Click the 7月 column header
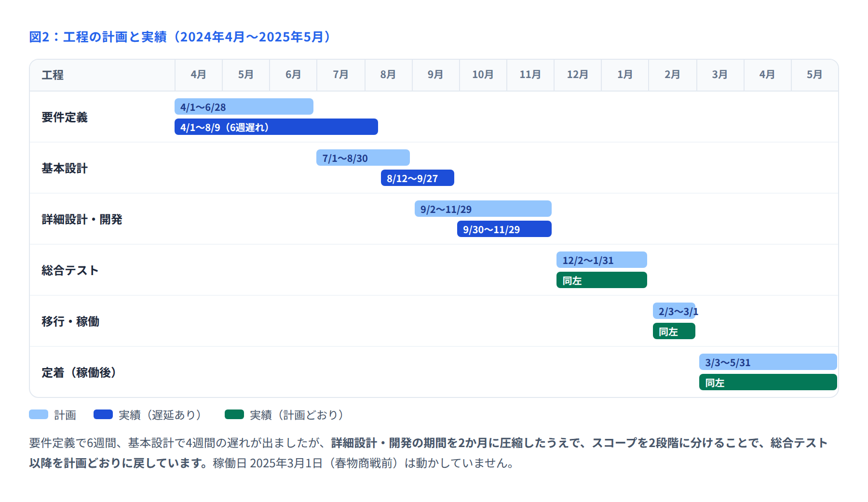 340,75
